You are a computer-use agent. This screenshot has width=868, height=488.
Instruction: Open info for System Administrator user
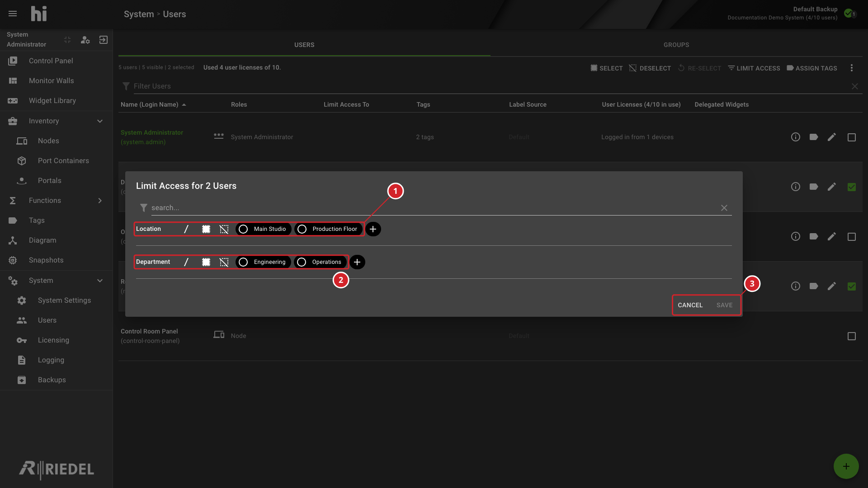[796, 137]
